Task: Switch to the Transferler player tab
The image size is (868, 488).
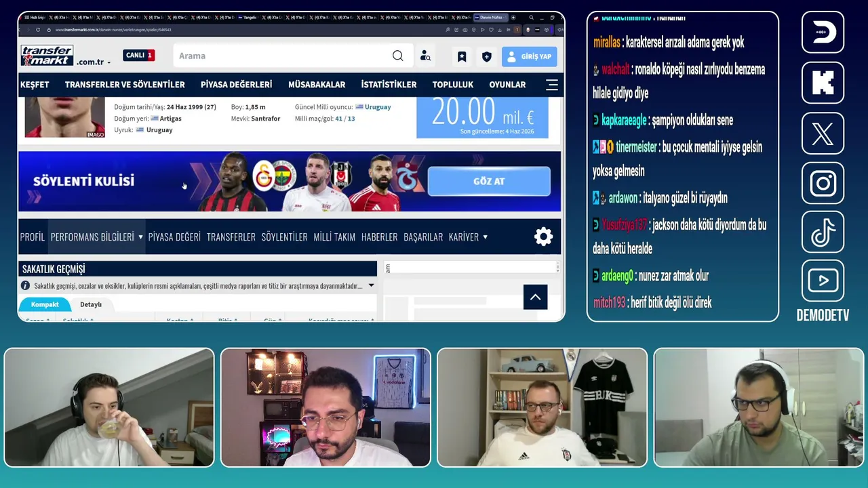Action: click(231, 237)
